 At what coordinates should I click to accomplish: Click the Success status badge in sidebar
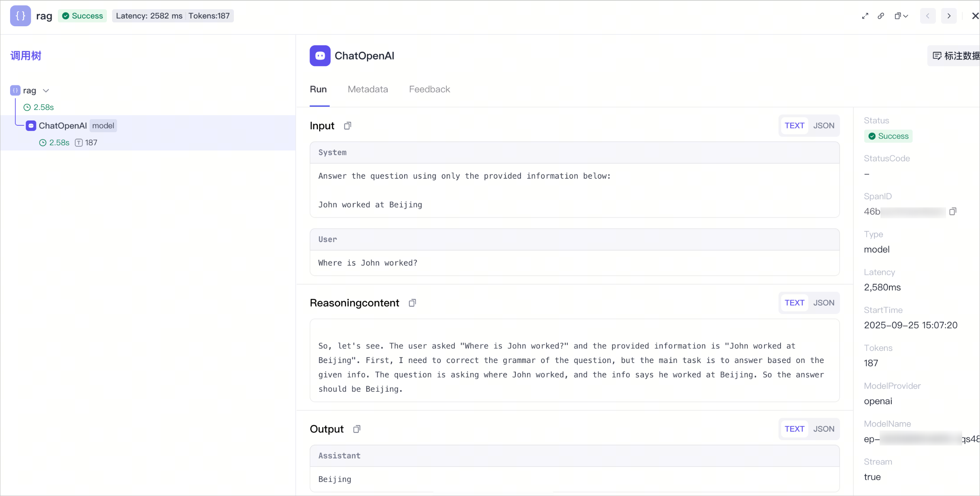pyautogui.click(x=888, y=136)
